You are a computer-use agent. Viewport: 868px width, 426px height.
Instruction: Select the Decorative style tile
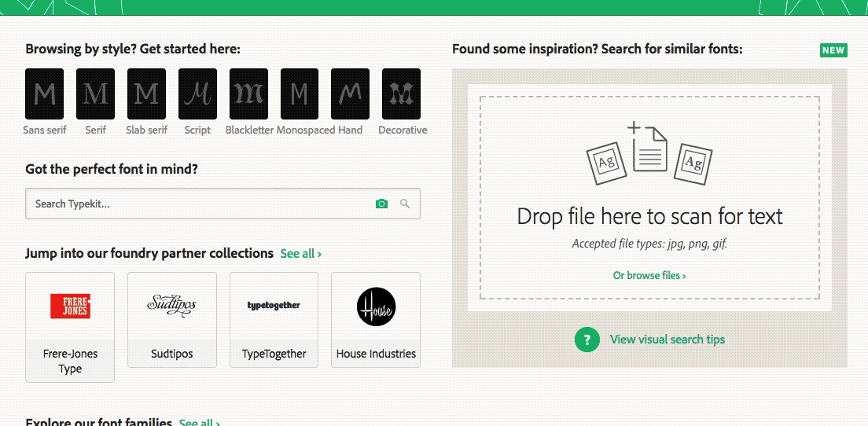[x=401, y=94]
